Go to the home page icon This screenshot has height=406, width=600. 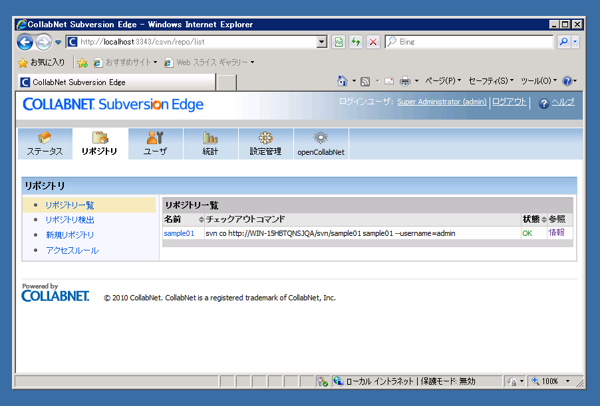point(342,81)
